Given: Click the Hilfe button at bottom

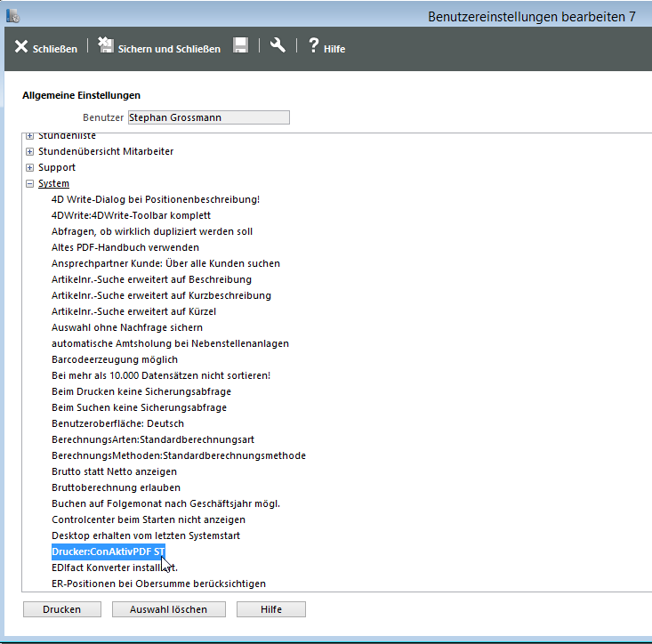Looking at the screenshot, I should coord(271,609).
